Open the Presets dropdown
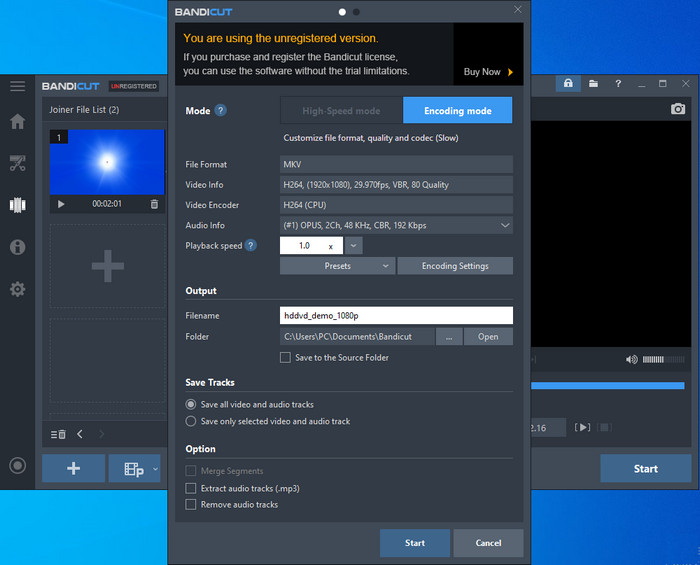The image size is (700, 565). (337, 266)
